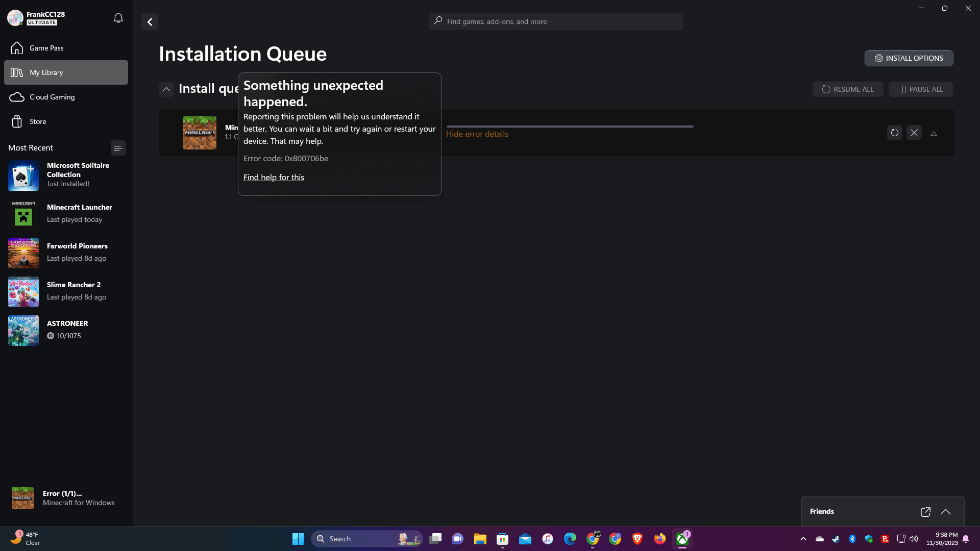Click the Minecraft installation progress bar

pos(570,127)
